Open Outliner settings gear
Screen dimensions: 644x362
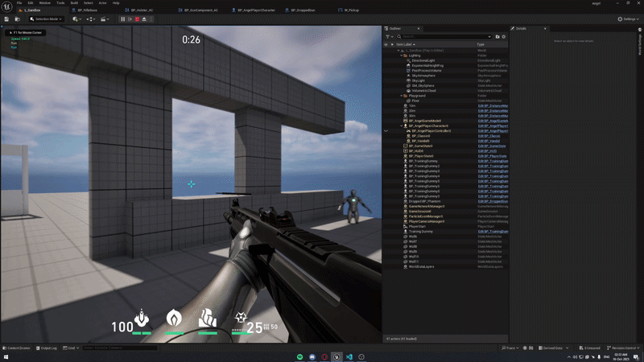pos(504,36)
